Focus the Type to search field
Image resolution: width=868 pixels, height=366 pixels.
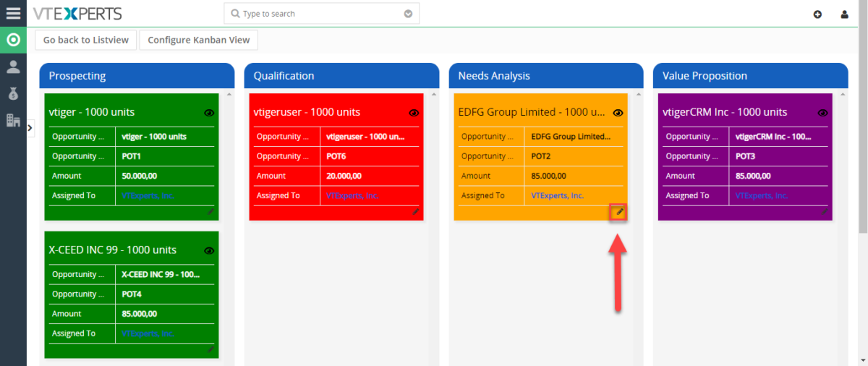321,14
